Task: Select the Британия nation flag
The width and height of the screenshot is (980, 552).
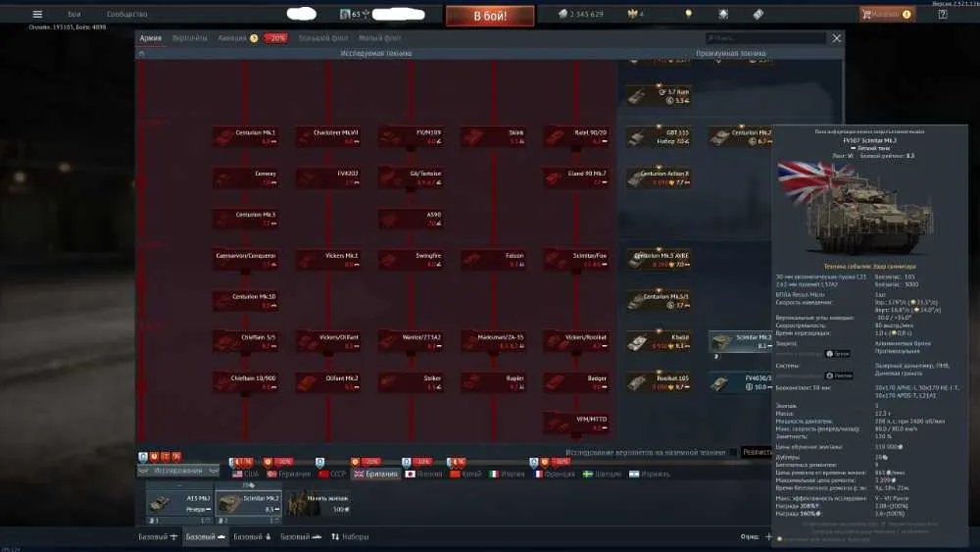Action: pyautogui.click(x=375, y=474)
